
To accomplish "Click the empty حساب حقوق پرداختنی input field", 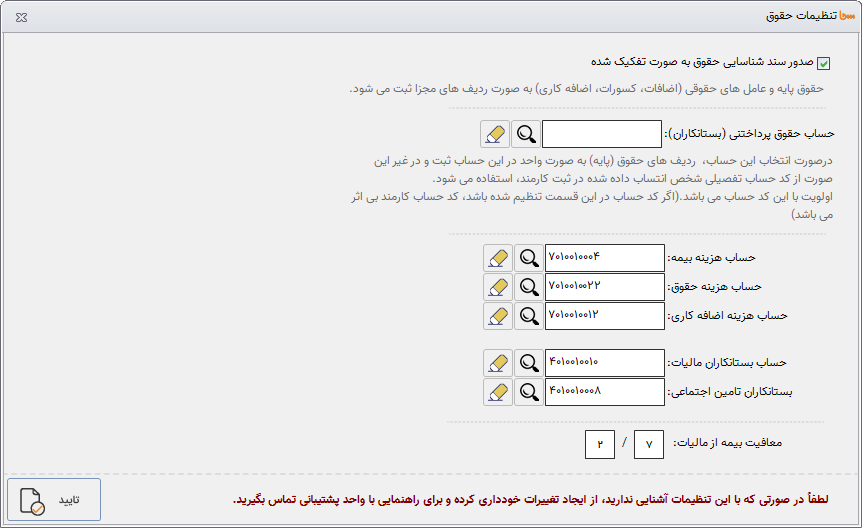I will click(602, 134).
